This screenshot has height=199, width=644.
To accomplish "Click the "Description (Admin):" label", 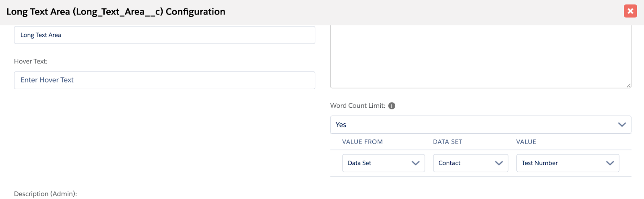I will [45, 194].
